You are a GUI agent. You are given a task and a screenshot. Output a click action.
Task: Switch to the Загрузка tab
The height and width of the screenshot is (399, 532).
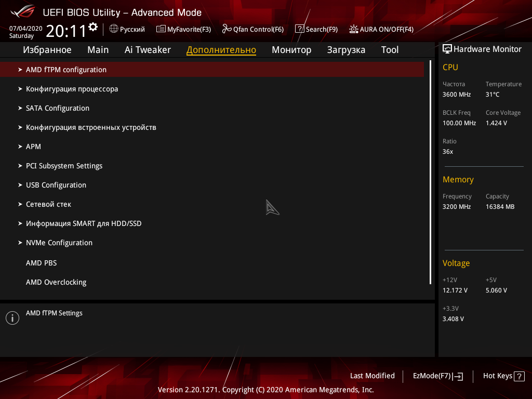(346, 50)
